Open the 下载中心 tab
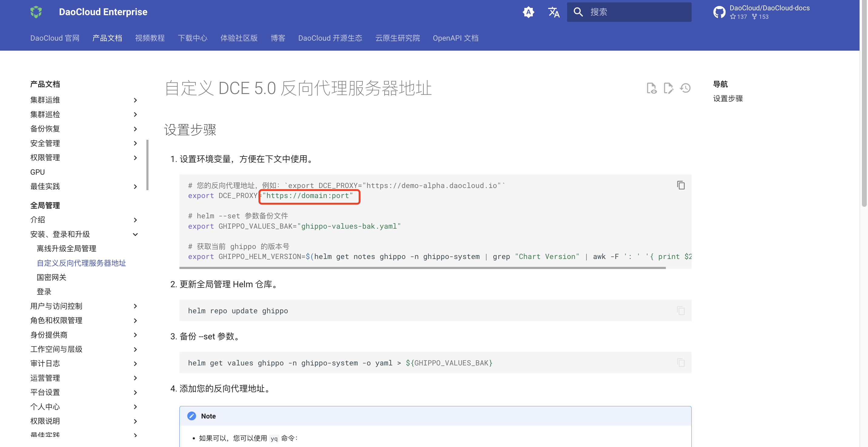Viewport: 868px width, 447px height. coord(192,38)
